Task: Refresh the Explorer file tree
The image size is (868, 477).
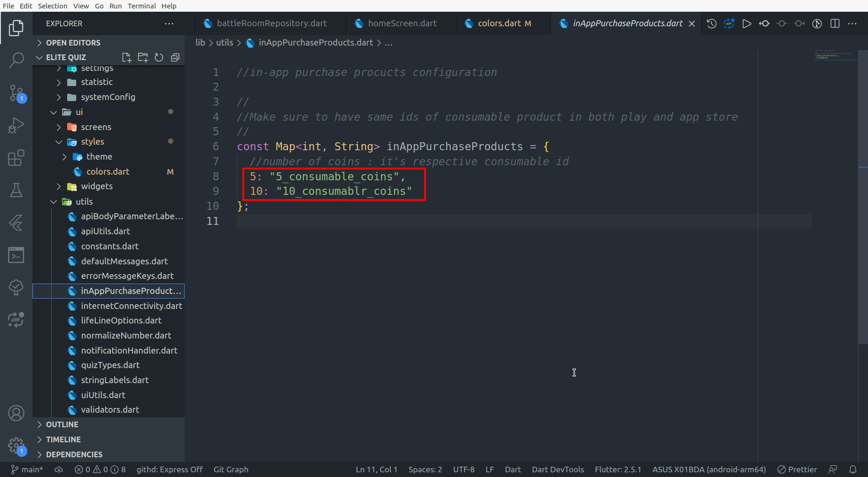Action: click(x=159, y=57)
